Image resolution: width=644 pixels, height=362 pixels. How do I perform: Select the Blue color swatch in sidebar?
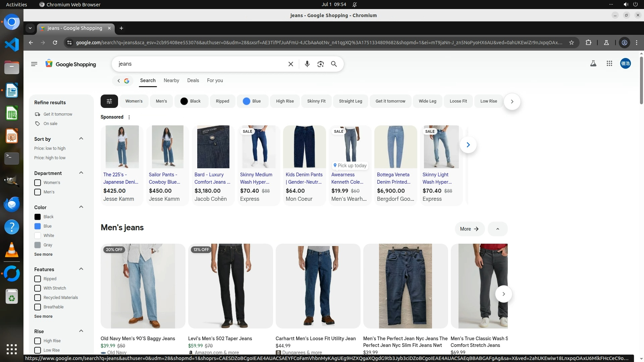click(38, 226)
